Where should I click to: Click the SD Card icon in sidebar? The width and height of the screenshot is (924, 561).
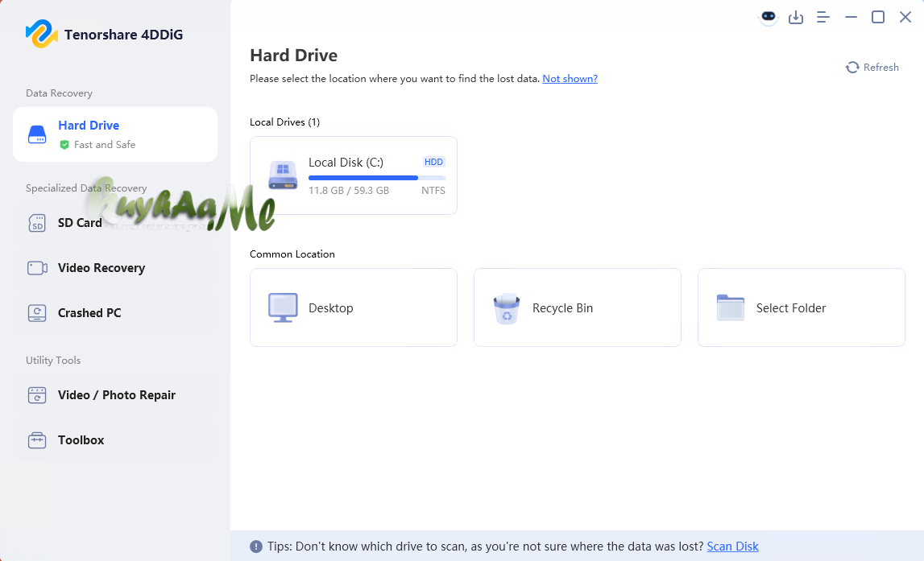[x=37, y=223]
